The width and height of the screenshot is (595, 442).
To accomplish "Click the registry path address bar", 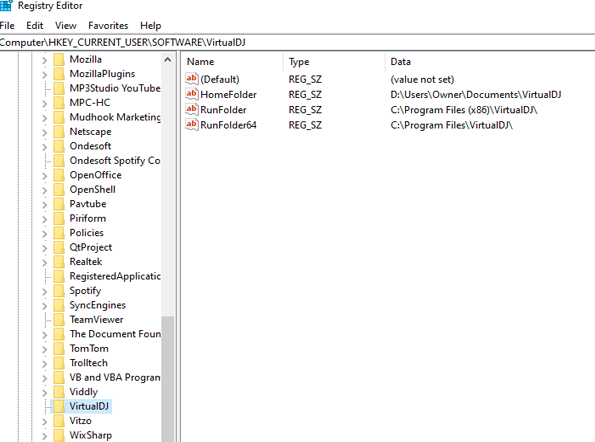I will 298,42.
